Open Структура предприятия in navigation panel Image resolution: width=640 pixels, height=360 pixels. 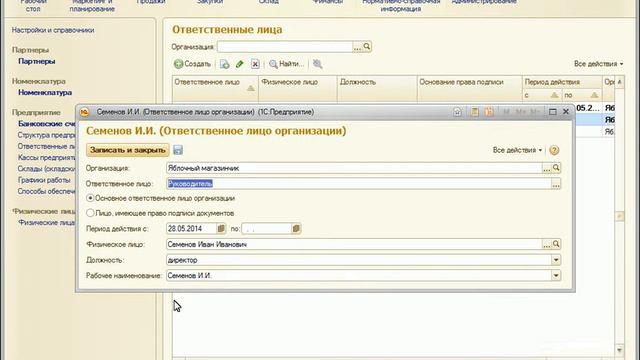(47, 135)
